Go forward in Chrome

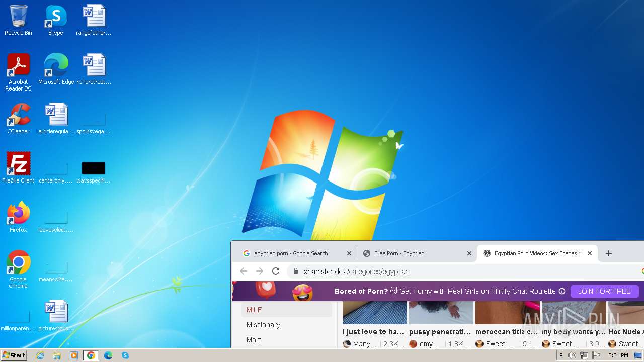point(260,271)
